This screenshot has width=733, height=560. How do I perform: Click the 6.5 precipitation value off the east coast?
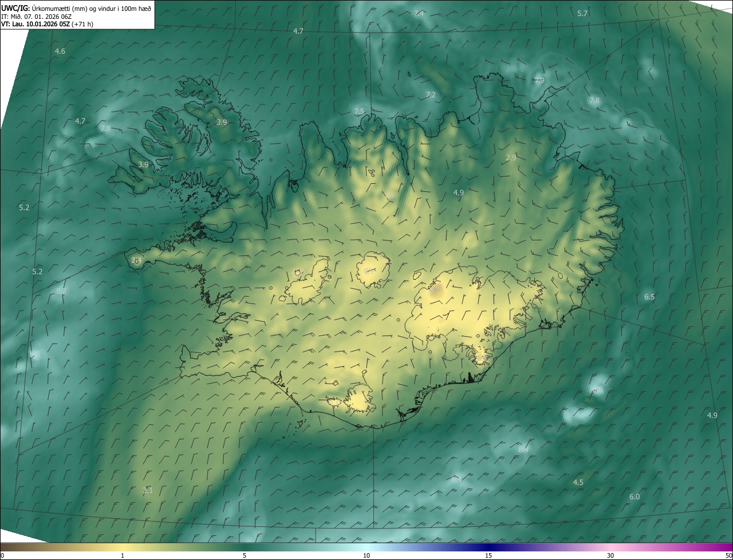pos(649,297)
